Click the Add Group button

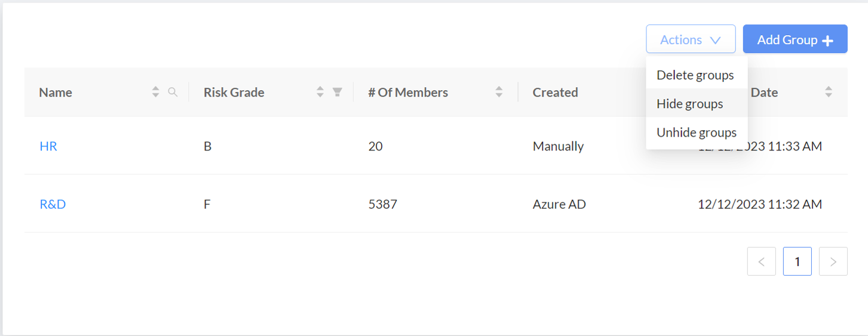coord(795,39)
